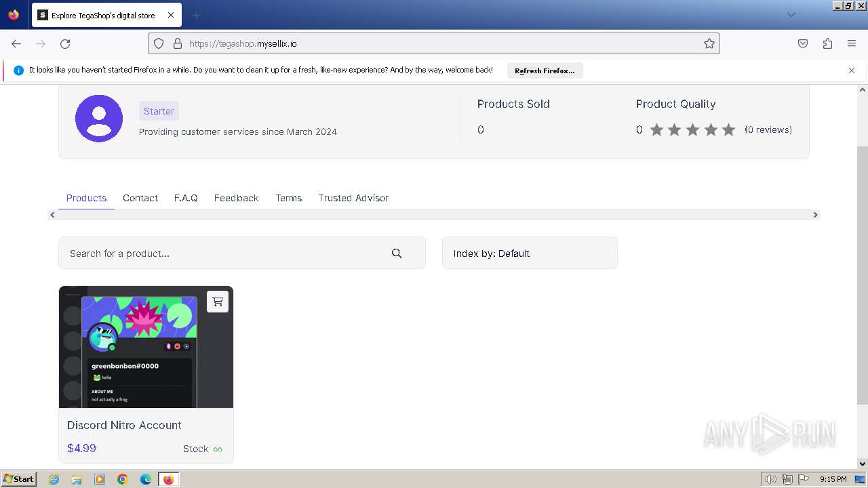Open the Terms tab

click(289, 198)
